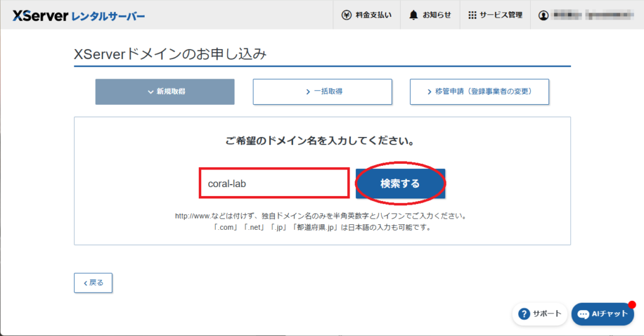644x336 pixels.
Task: Click the yen icon for 料金支払い
Action: [x=347, y=15]
